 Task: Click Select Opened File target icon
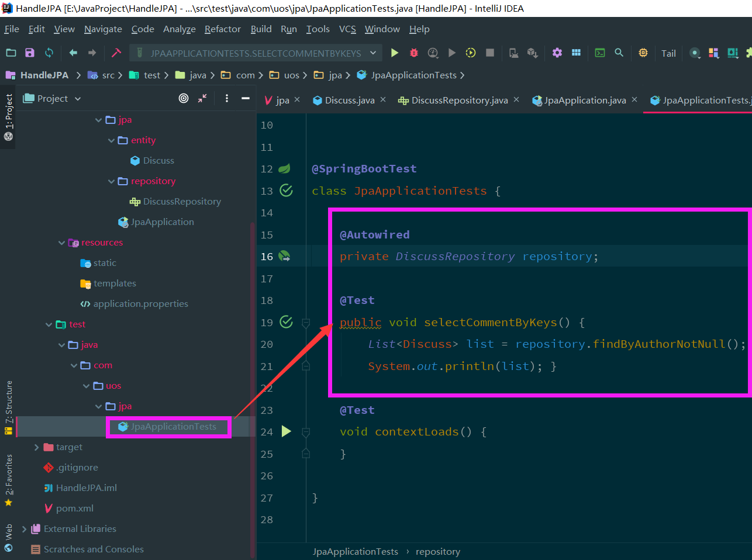[x=184, y=98]
